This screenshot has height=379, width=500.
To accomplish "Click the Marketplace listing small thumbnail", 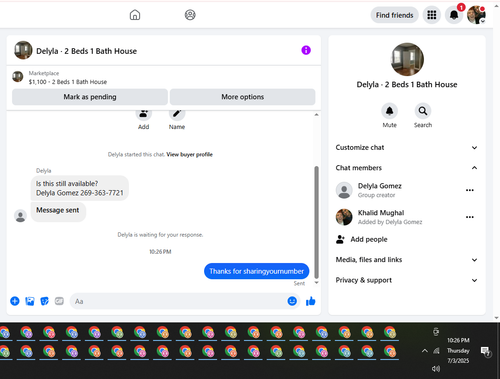I will pyautogui.click(x=18, y=77).
